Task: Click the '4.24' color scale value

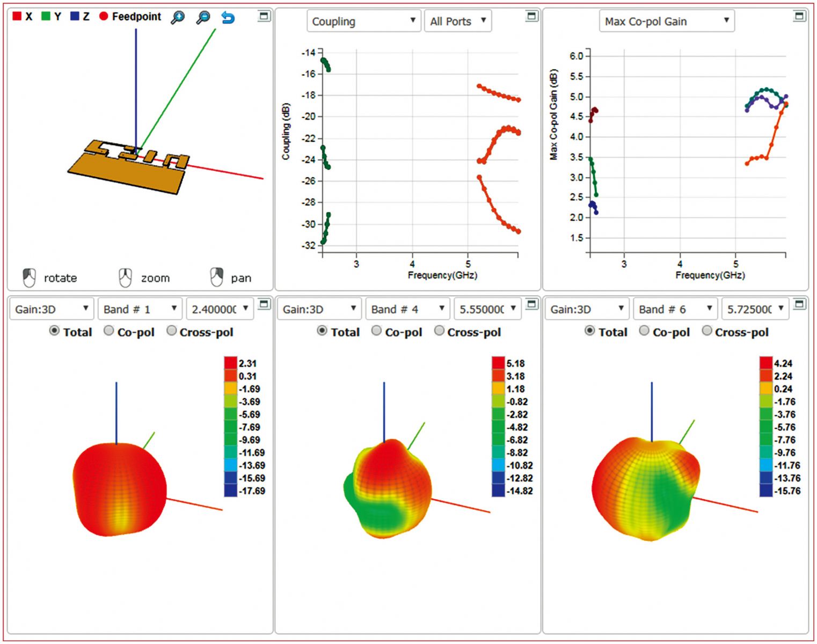Action: (783, 363)
